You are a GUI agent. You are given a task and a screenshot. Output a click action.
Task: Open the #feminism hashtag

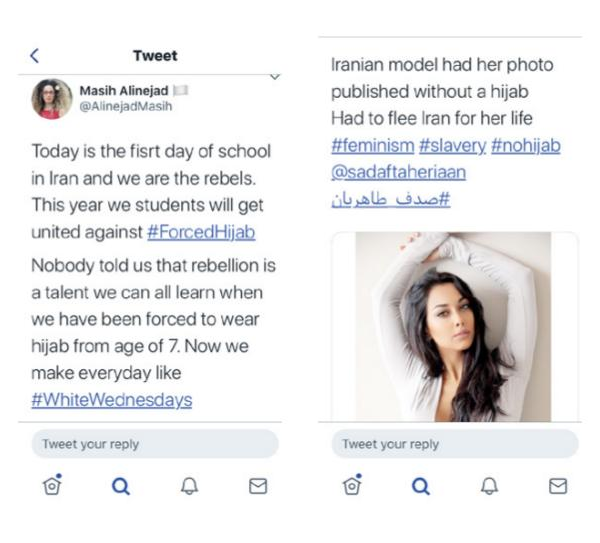tap(373, 146)
